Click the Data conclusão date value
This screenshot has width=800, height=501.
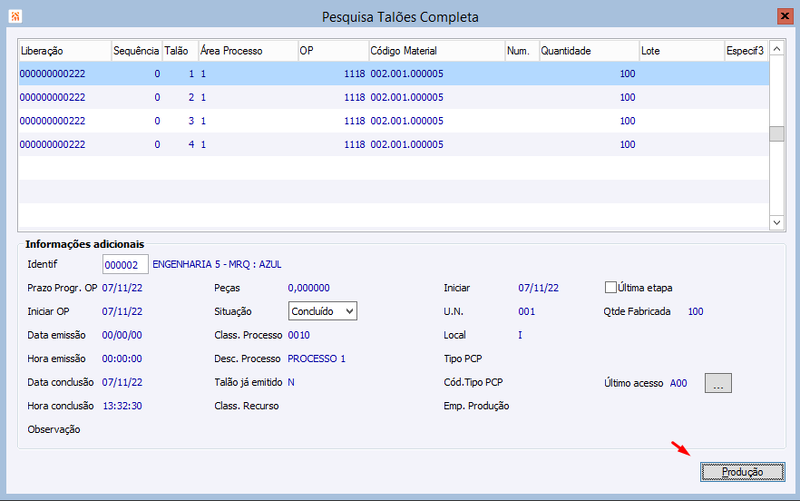(x=122, y=382)
